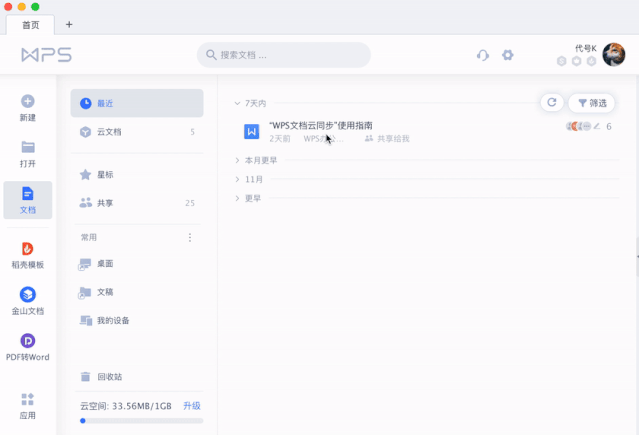Open the 应用 apps grid
Image resolution: width=639 pixels, height=435 pixels.
pyautogui.click(x=28, y=399)
